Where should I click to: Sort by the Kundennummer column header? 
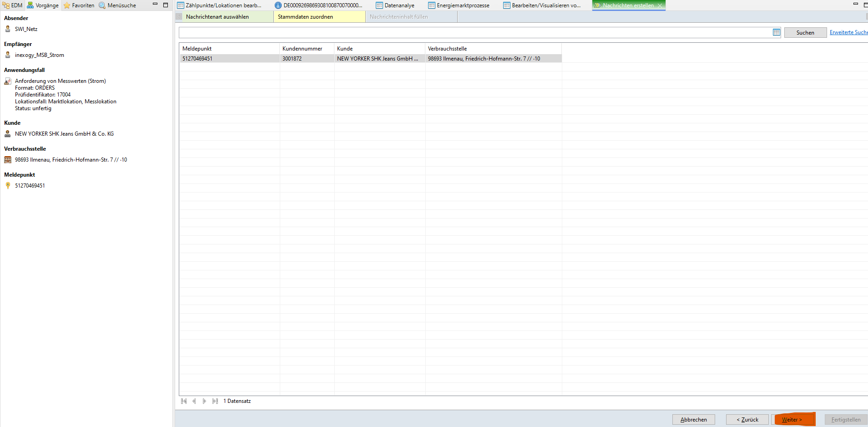pyautogui.click(x=302, y=49)
